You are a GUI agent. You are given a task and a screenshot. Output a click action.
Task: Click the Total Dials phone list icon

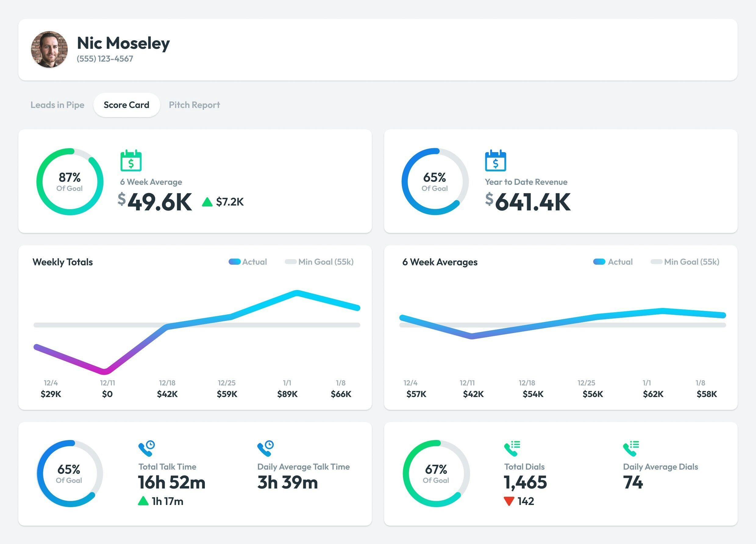click(x=512, y=449)
